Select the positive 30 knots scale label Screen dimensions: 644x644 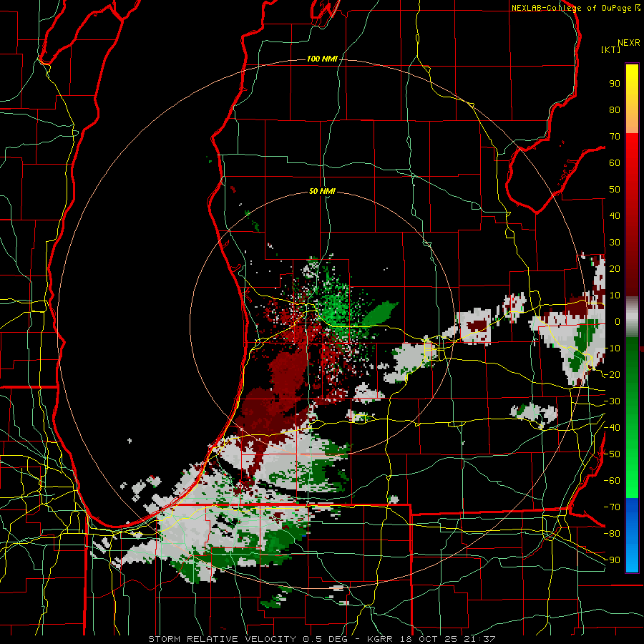(615, 243)
